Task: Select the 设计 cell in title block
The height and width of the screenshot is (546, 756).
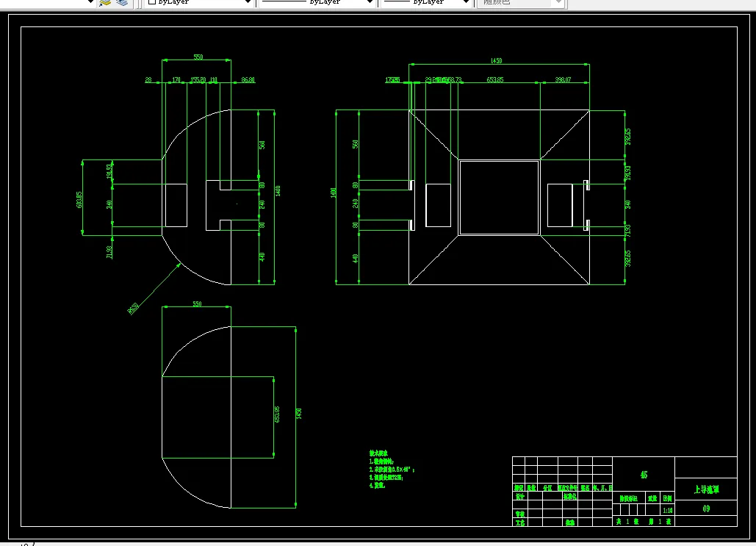Action: (x=519, y=496)
